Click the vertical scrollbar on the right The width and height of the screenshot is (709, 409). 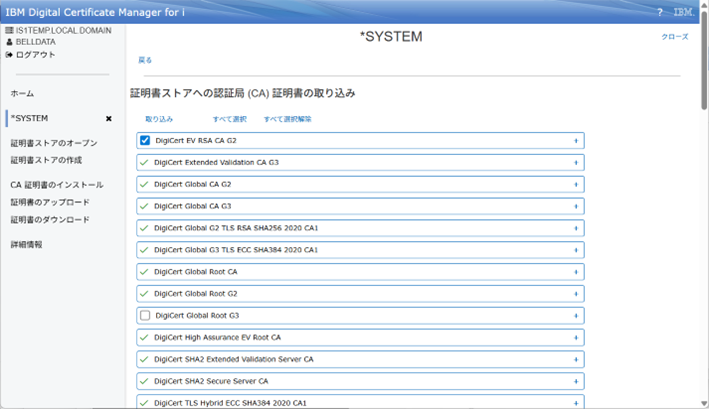pos(703,200)
